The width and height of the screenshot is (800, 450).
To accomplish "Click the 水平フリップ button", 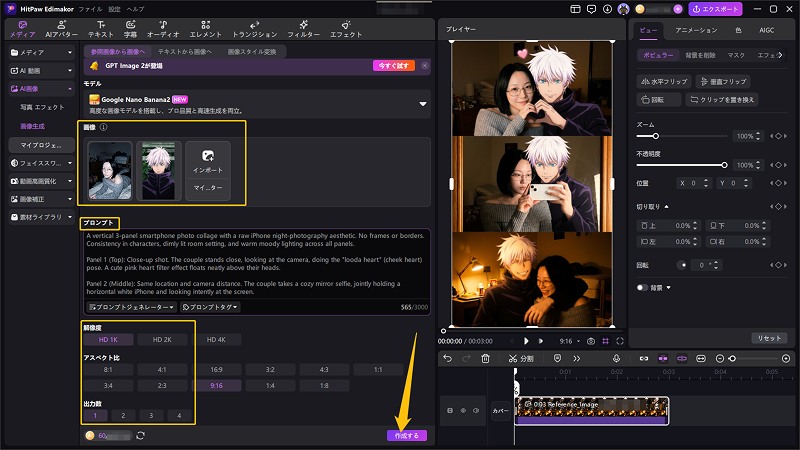I will pos(664,81).
